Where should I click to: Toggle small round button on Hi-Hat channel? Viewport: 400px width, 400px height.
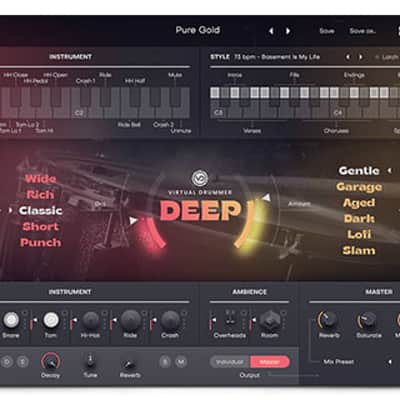(x=104, y=313)
